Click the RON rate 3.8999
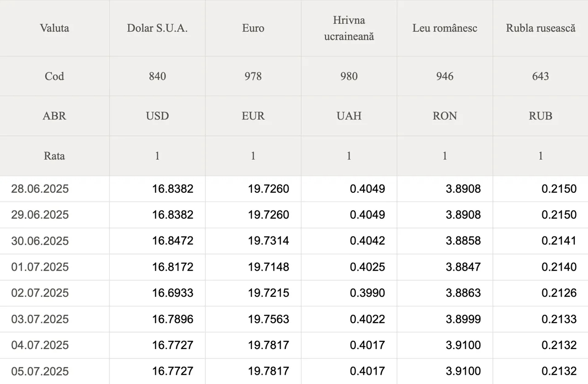This screenshot has width=588, height=384. pos(463,319)
